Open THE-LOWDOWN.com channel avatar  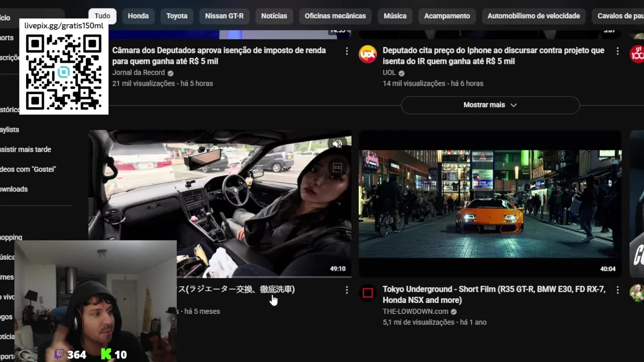[x=367, y=293]
